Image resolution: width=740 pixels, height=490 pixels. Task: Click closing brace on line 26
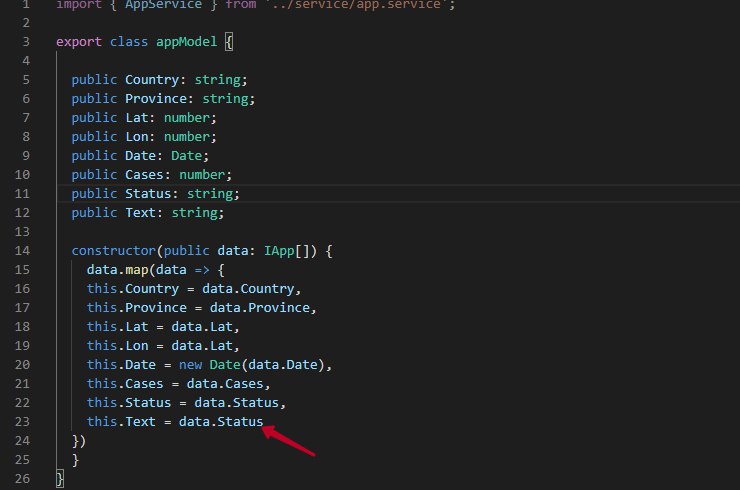click(59, 479)
